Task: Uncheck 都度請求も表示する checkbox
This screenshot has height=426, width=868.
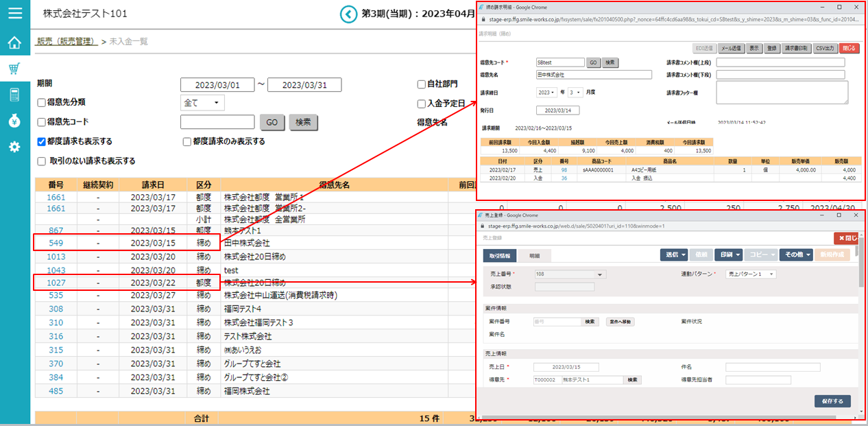Action: click(x=42, y=142)
